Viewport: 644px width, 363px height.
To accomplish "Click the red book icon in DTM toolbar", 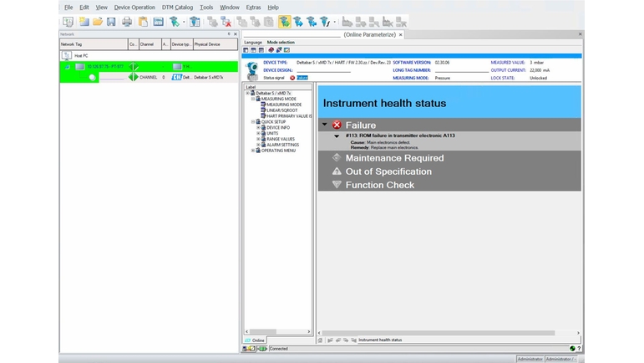I will click(271, 50).
